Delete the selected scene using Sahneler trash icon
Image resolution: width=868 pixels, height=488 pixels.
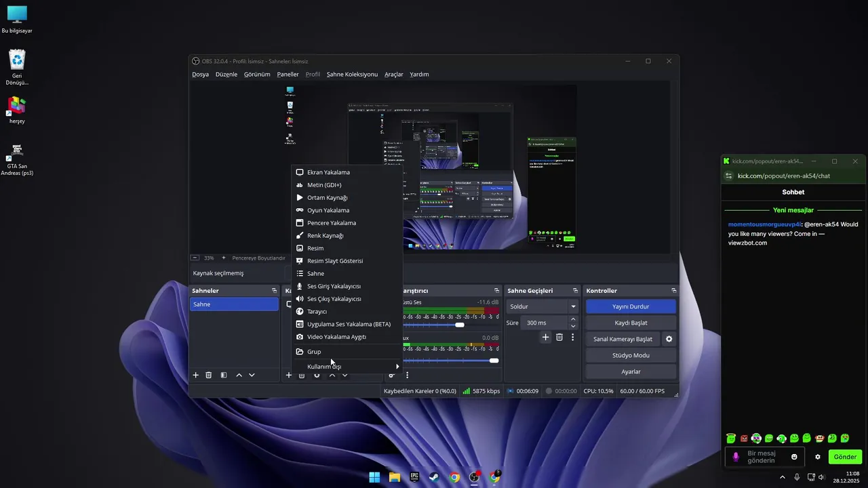(x=209, y=375)
